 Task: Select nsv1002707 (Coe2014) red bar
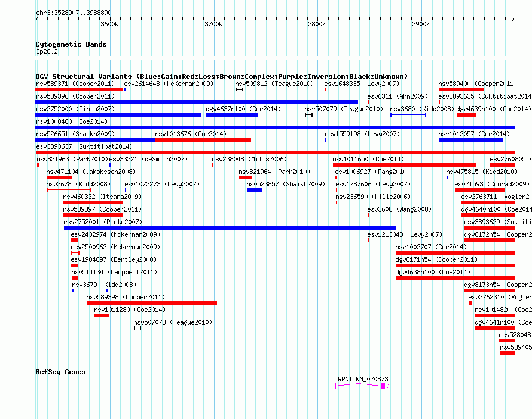(x=455, y=253)
